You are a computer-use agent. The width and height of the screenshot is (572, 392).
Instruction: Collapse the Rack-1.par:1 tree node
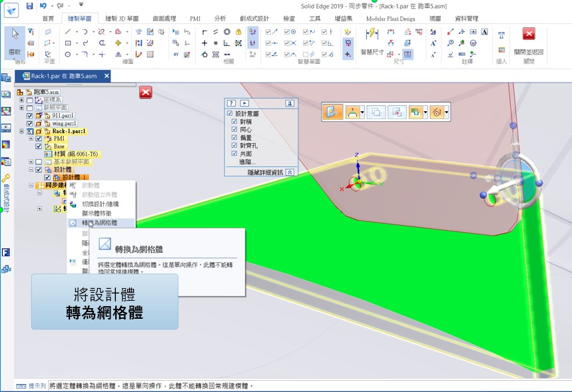pos(21,131)
